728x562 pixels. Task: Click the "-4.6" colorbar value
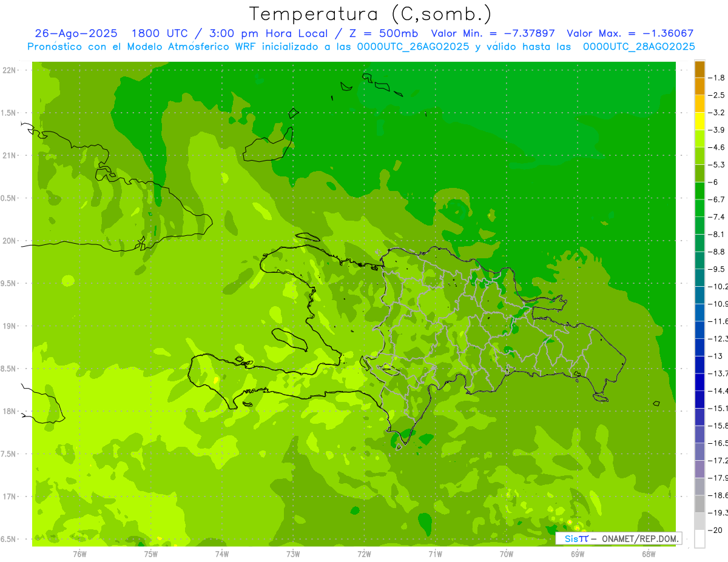(717, 147)
